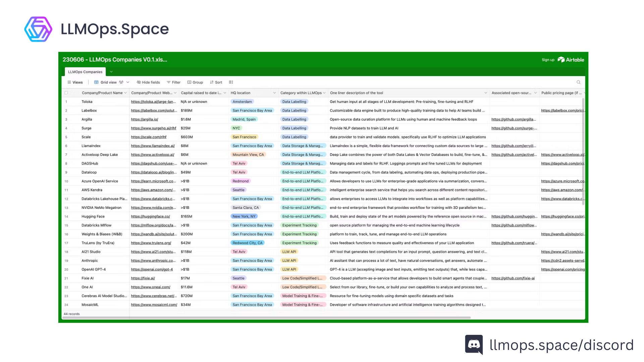The width and height of the screenshot is (644, 362).
Task: Click the Sort label
Action: (218, 82)
